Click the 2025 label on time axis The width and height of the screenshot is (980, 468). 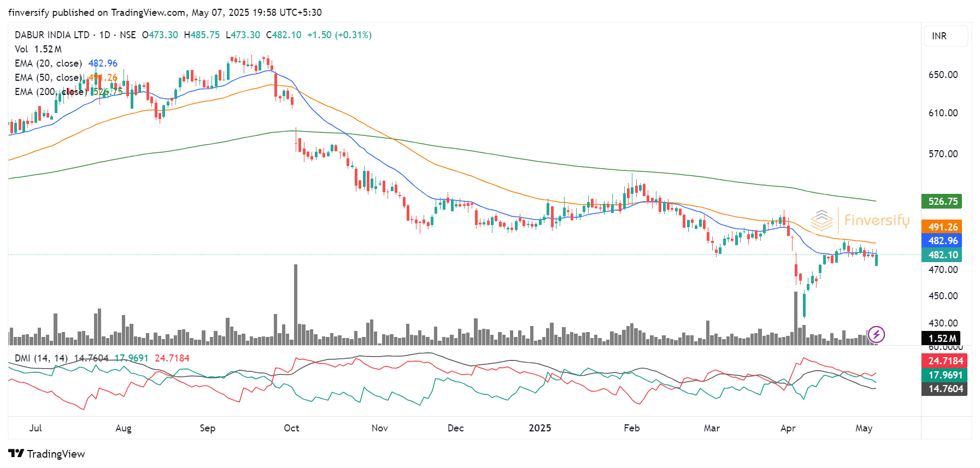540,428
